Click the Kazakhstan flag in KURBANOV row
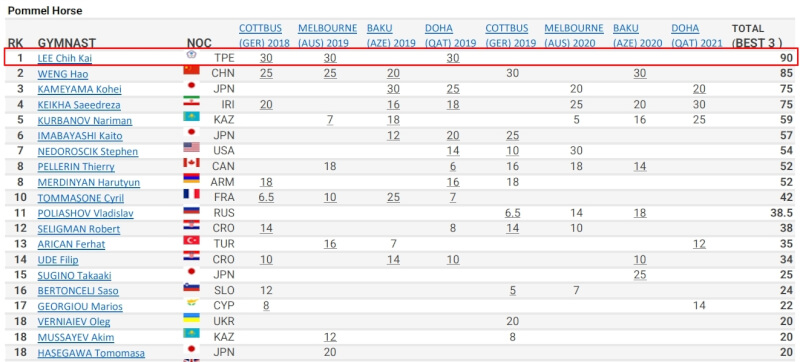Screen dimensions: 800x362 [x=191, y=117]
